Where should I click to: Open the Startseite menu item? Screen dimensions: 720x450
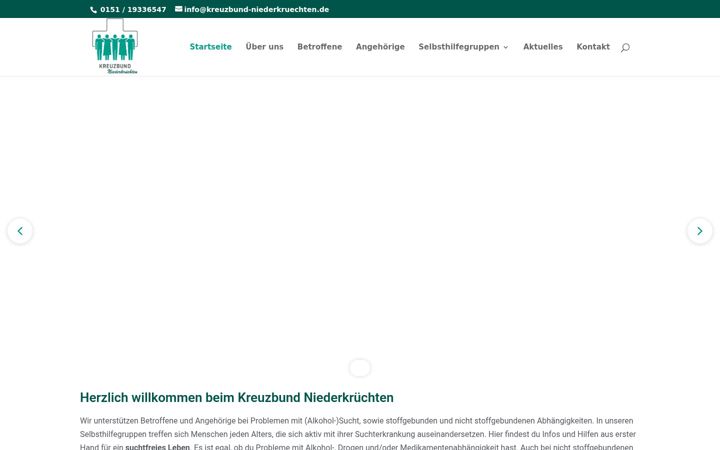pyautogui.click(x=211, y=47)
